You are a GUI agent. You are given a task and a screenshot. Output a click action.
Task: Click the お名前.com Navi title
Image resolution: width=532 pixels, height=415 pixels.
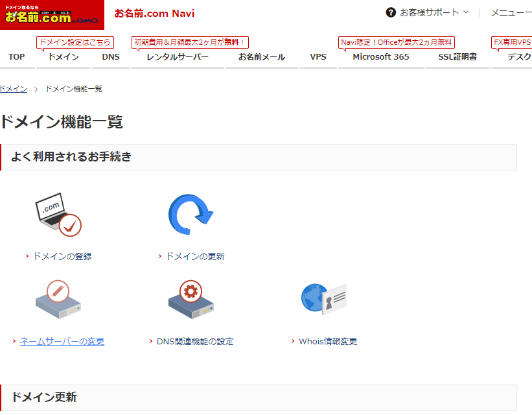pyautogui.click(x=154, y=13)
